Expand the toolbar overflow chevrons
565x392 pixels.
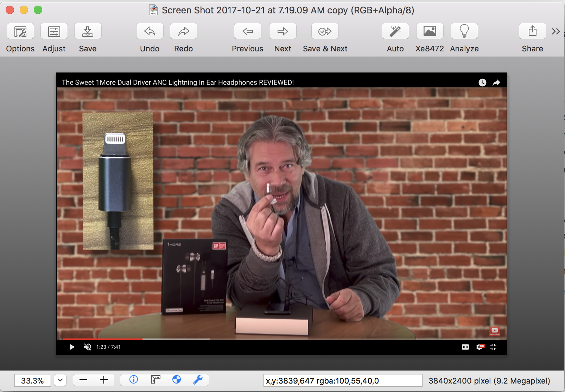(556, 32)
